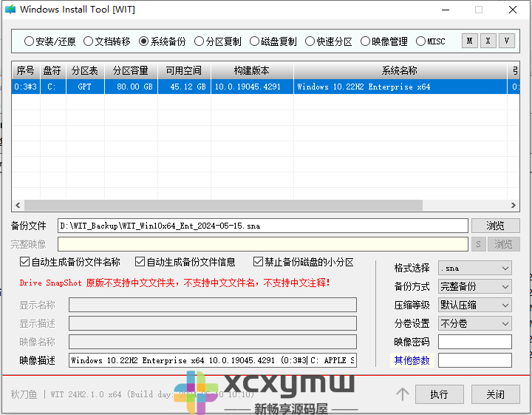532x415 pixels.
Task: Click the 显示名称 input field
Action: [212, 305]
